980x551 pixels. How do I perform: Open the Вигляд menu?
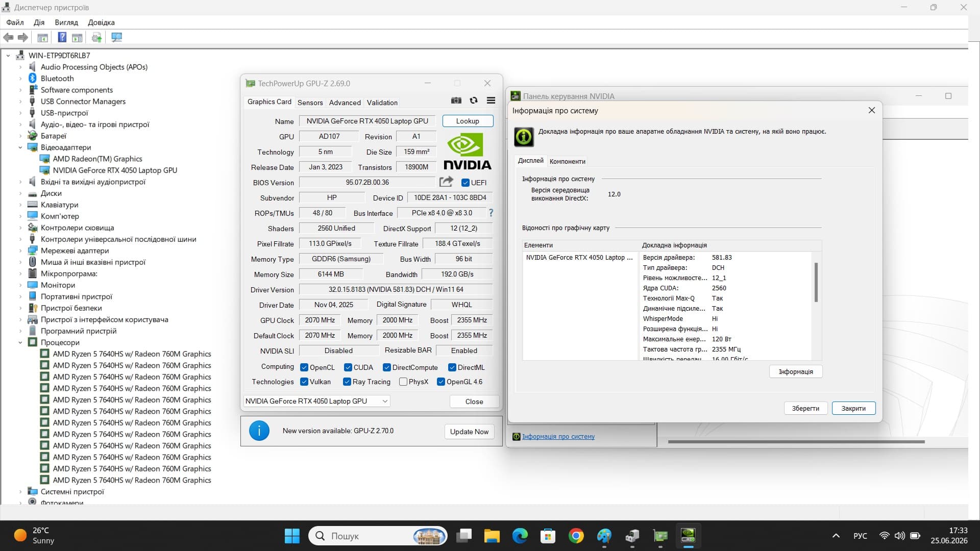(x=66, y=22)
